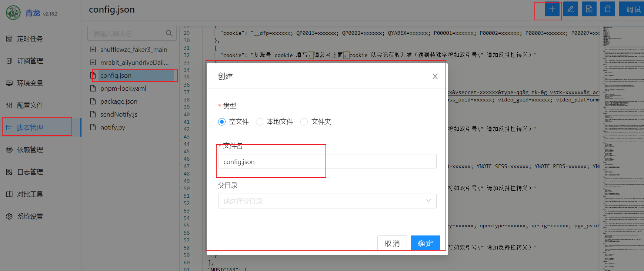Close the 创建 dialog with X
Image resolution: width=644 pixels, height=271 pixels.
[435, 76]
